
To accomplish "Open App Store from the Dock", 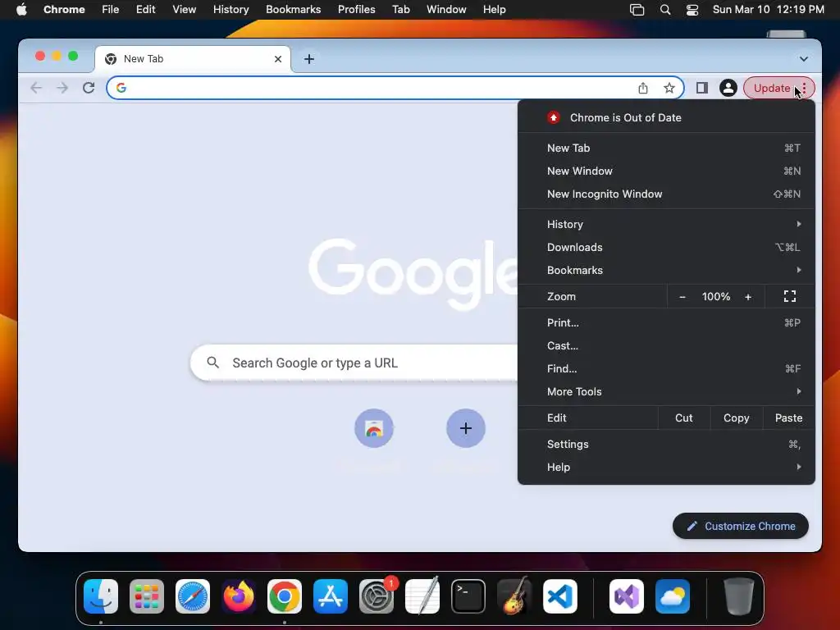I will [x=331, y=596].
